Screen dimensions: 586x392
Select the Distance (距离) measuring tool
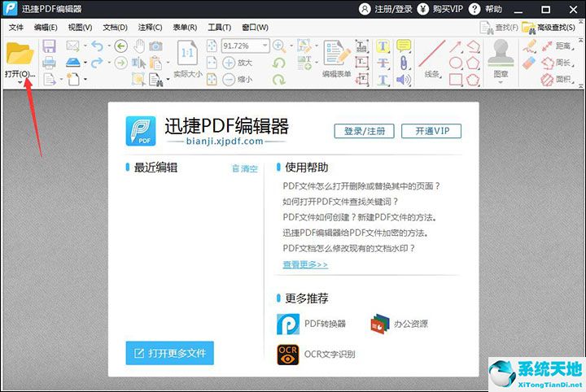pos(558,46)
